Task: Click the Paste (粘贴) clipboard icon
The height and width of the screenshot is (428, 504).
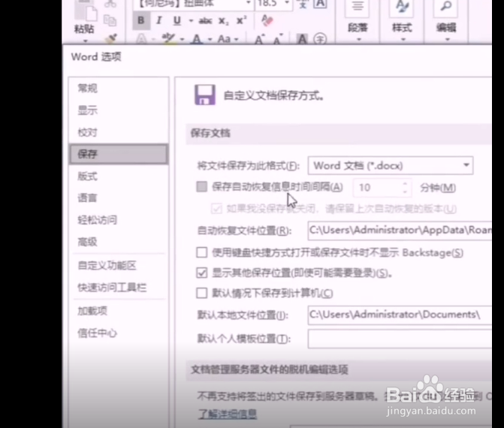Action: [85, 11]
